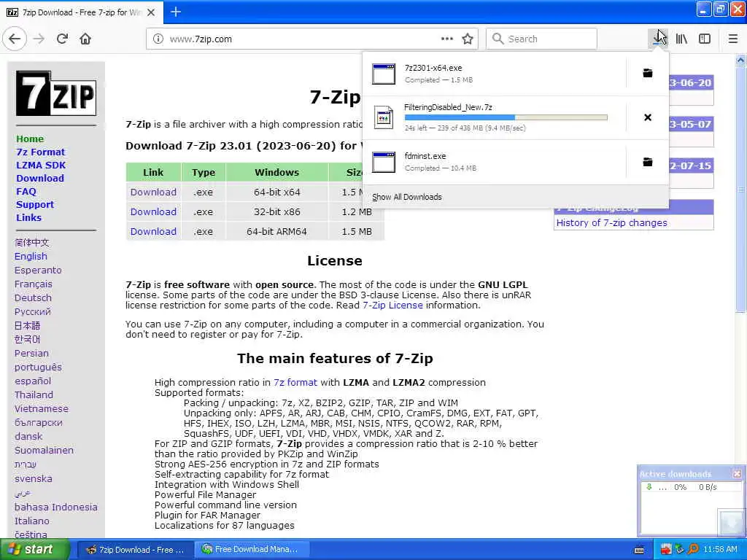Cancel the FilteringDisabled_New.7z download

point(648,117)
